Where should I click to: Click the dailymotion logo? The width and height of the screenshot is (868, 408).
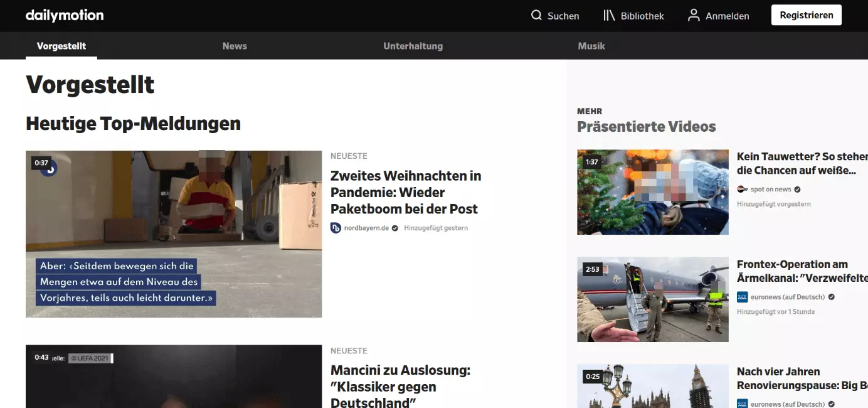pos(65,16)
